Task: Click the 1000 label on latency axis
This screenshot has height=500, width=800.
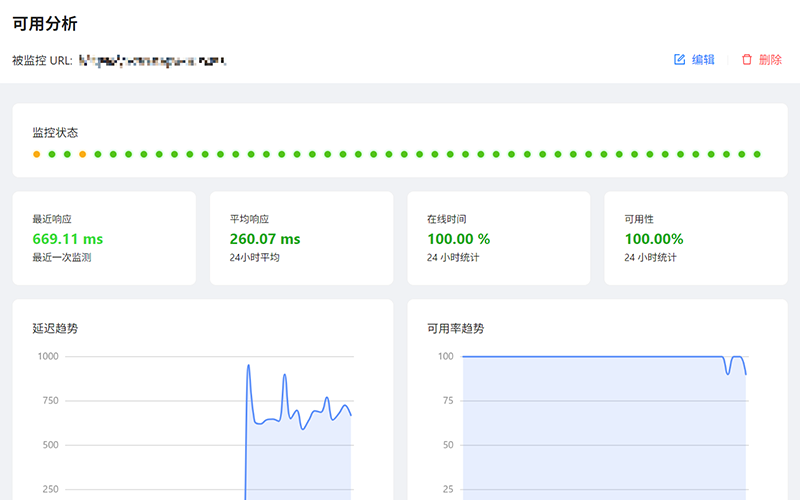Action: [x=48, y=356]
